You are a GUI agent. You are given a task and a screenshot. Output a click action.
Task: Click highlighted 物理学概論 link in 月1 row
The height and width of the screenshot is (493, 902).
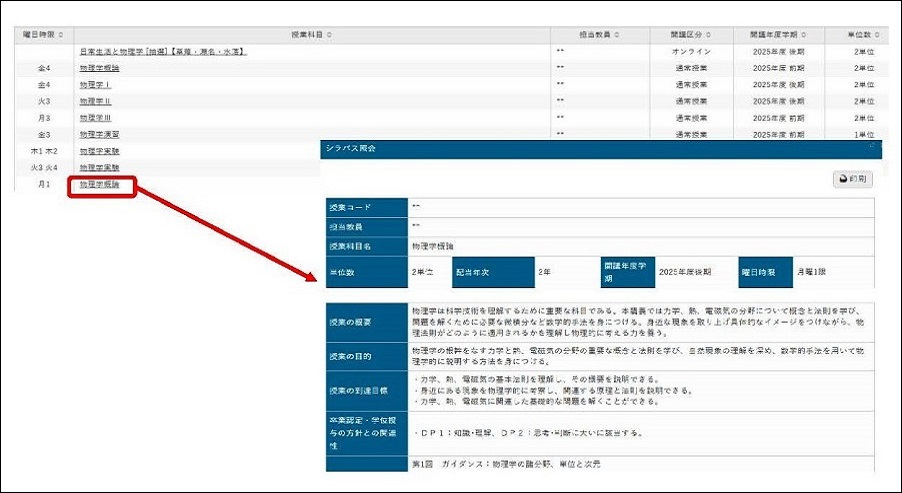[x=99, y=185]
